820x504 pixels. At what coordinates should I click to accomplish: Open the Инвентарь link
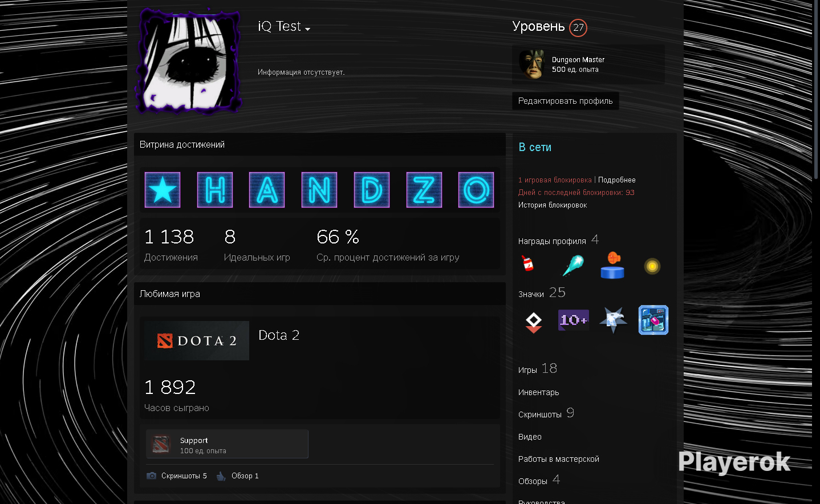[x=539, y=392]
